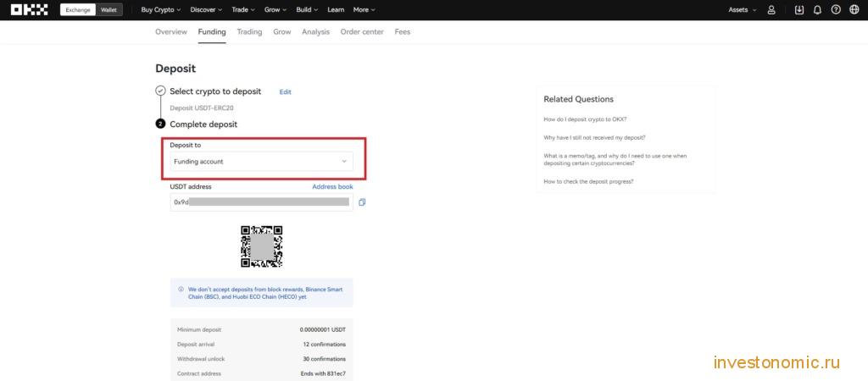This screenshot has height=381, width=868.
Task: Open the memo/tag related question
Action: tap(615, 160)
